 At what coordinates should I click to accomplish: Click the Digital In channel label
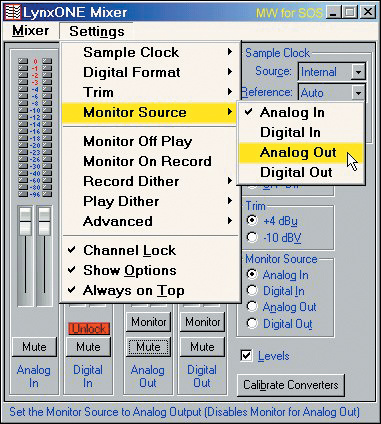click(x=88, y=376)
